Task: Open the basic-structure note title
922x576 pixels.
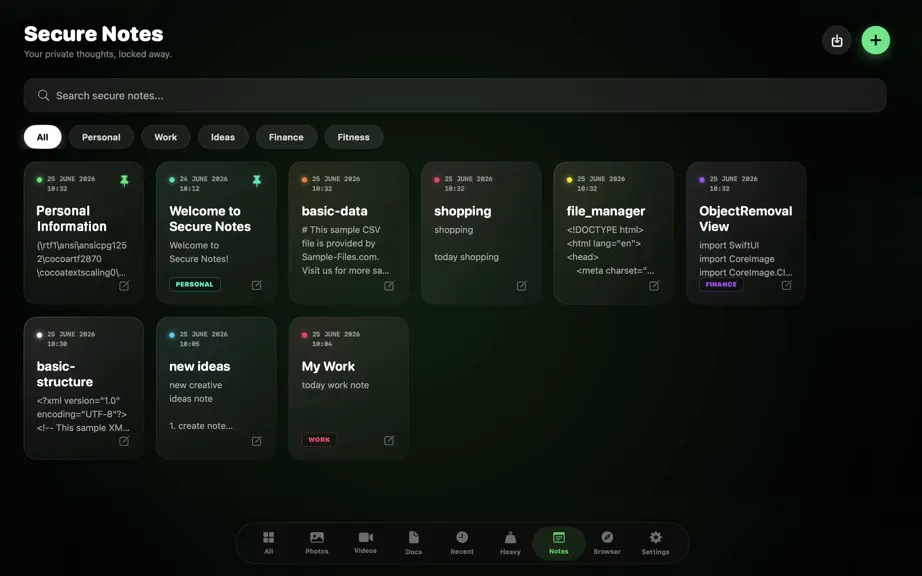Action: coord(65,374)
